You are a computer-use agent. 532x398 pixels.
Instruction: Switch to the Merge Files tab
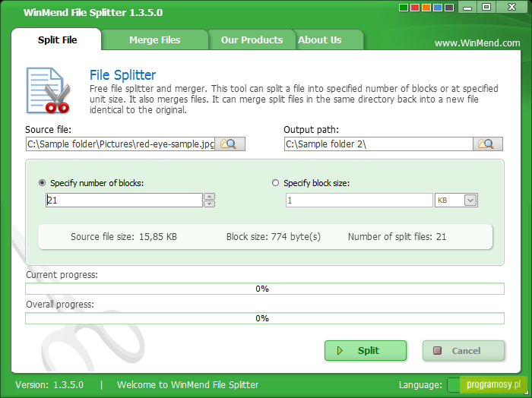[155, 40]
